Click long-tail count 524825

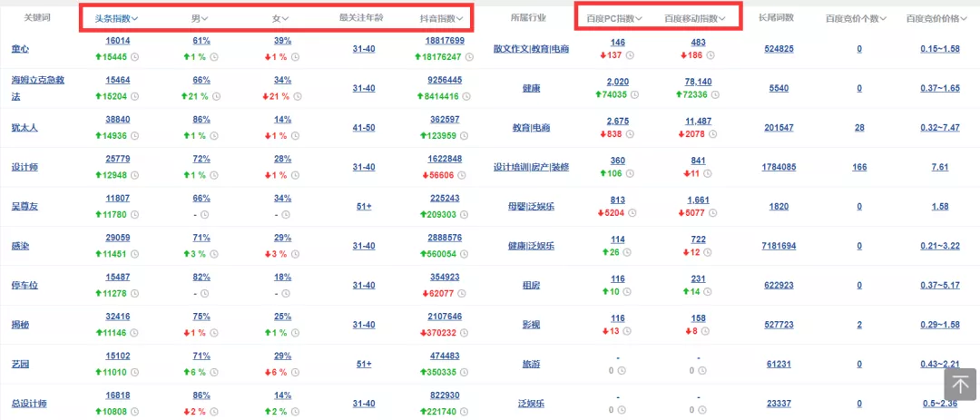[x=779, y=49]
